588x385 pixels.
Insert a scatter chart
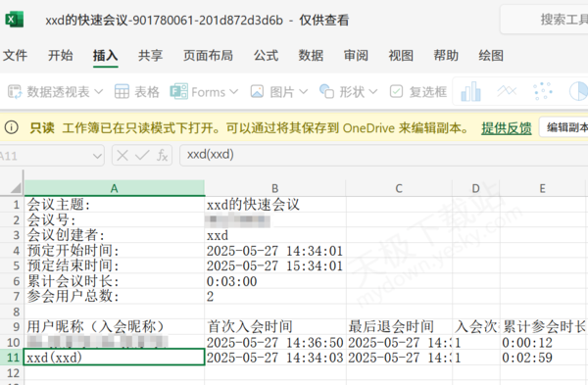[543, 91]
